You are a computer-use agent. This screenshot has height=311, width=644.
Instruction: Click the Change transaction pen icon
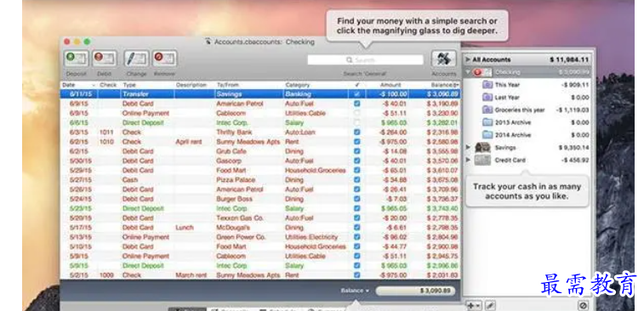coord(136,59)
